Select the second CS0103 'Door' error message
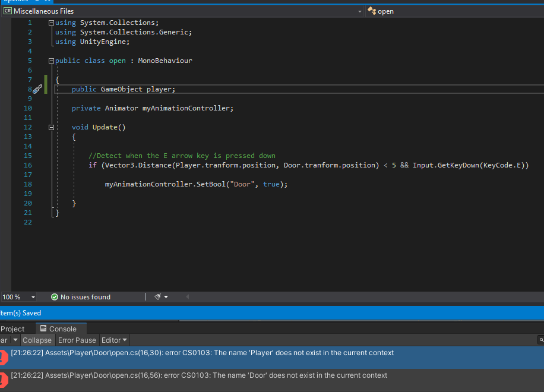The height and width of the screenshot is (392, 544). click(x=199, y=375)
